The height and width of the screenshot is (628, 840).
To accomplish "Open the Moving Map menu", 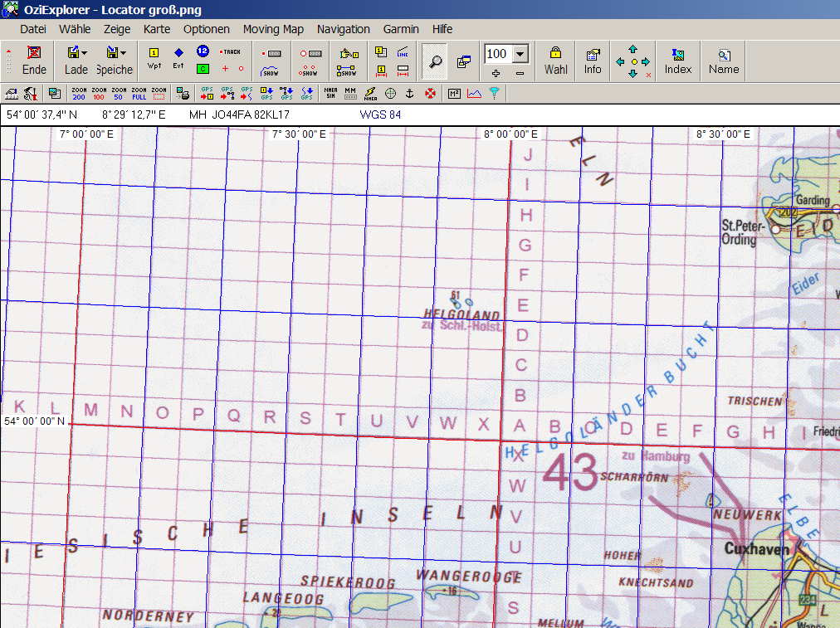I will pos(273,29).
